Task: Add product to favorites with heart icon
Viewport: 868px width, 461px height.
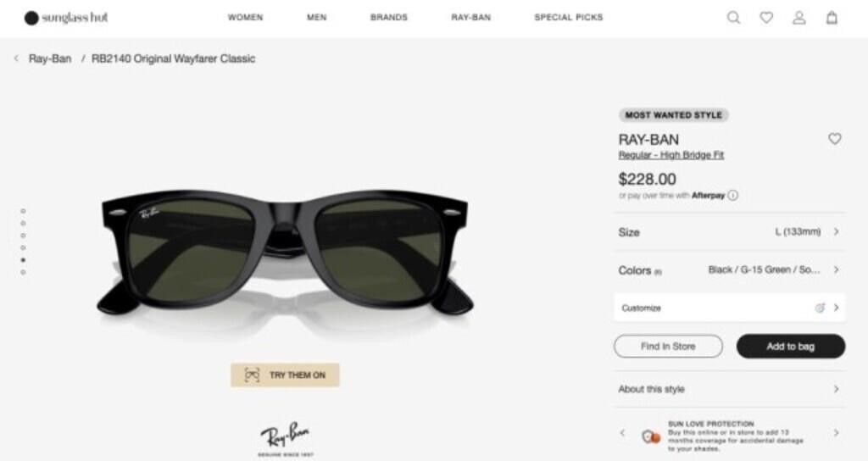Action: [x=835, y=139]
